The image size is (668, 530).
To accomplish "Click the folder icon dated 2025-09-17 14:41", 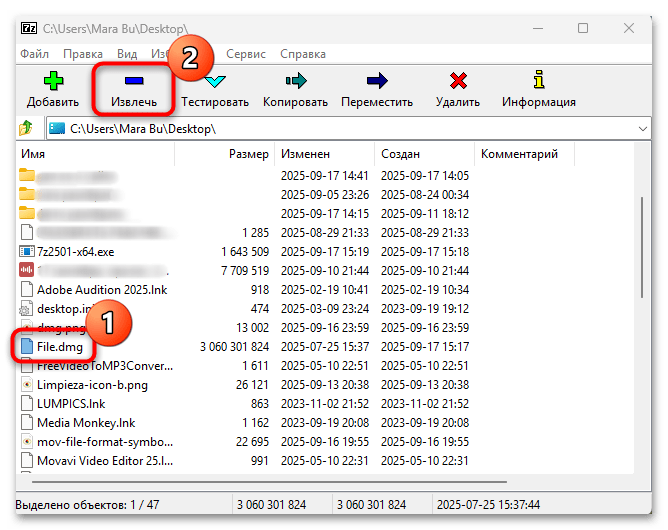I will click(27, 175).
